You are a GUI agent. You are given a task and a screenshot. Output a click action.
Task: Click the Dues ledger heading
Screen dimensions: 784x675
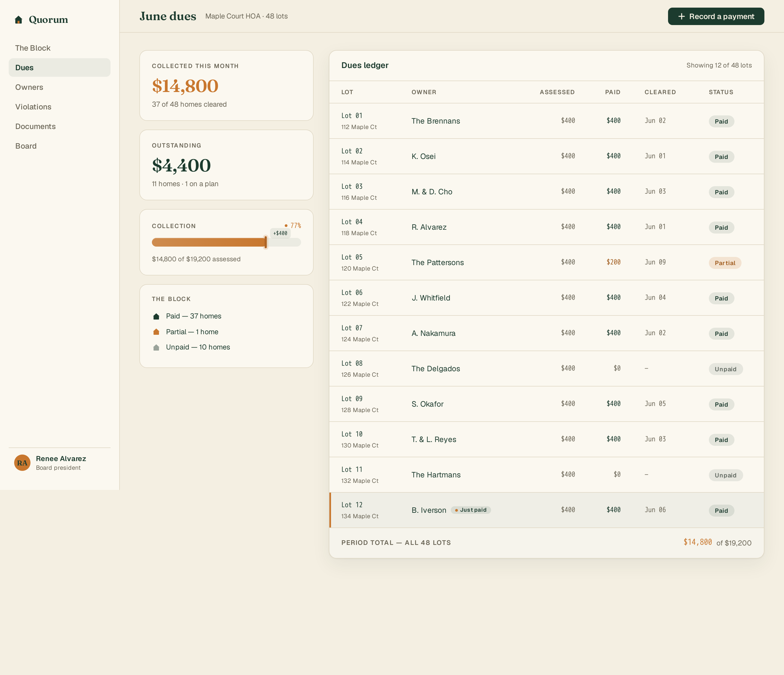pyautogui.click(x=365, y=65)
